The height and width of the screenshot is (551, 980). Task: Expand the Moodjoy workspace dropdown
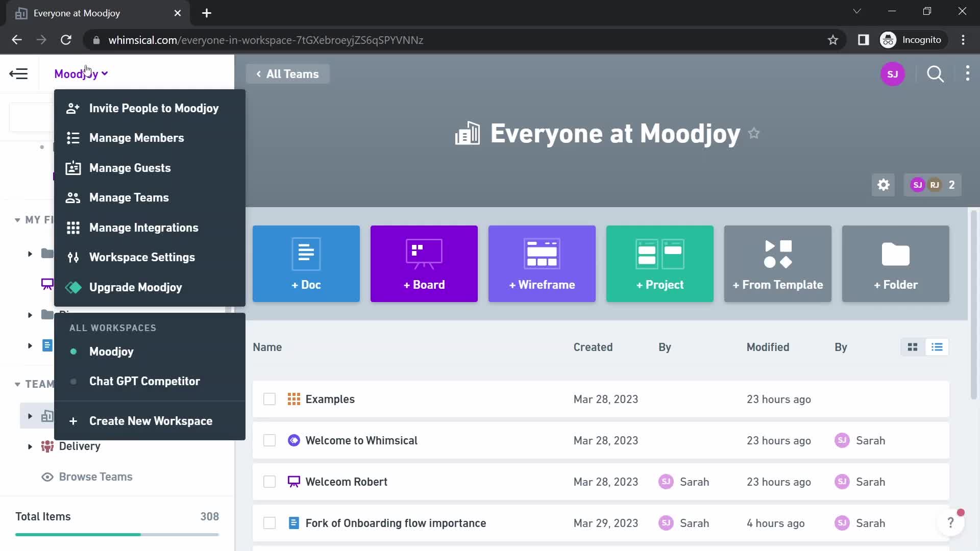(81, 74)
